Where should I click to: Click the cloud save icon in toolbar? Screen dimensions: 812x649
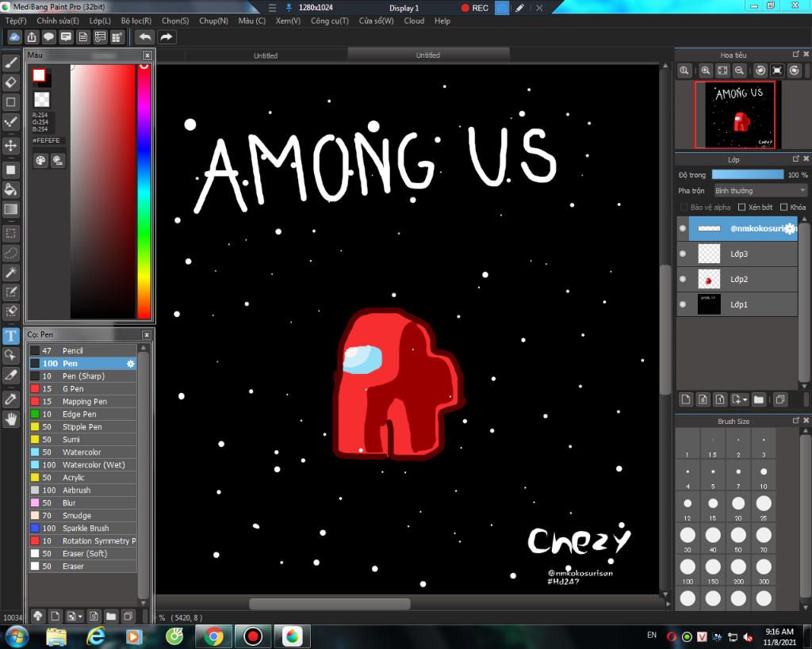click(x=14, y=37)
